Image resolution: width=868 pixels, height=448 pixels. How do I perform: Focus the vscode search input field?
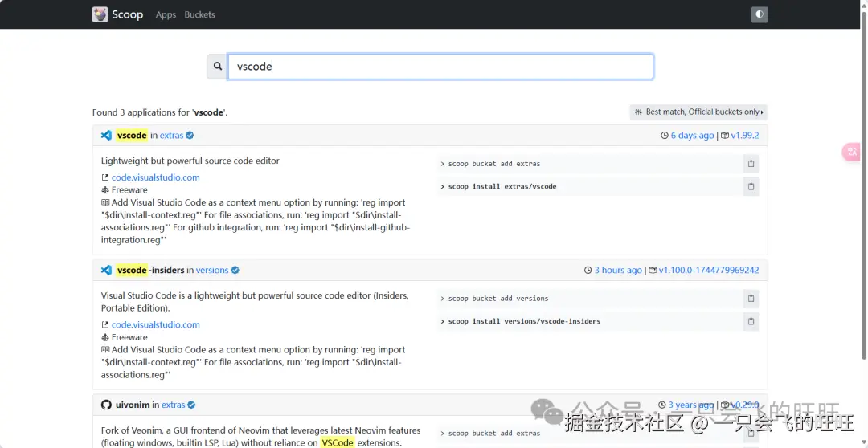440,67
